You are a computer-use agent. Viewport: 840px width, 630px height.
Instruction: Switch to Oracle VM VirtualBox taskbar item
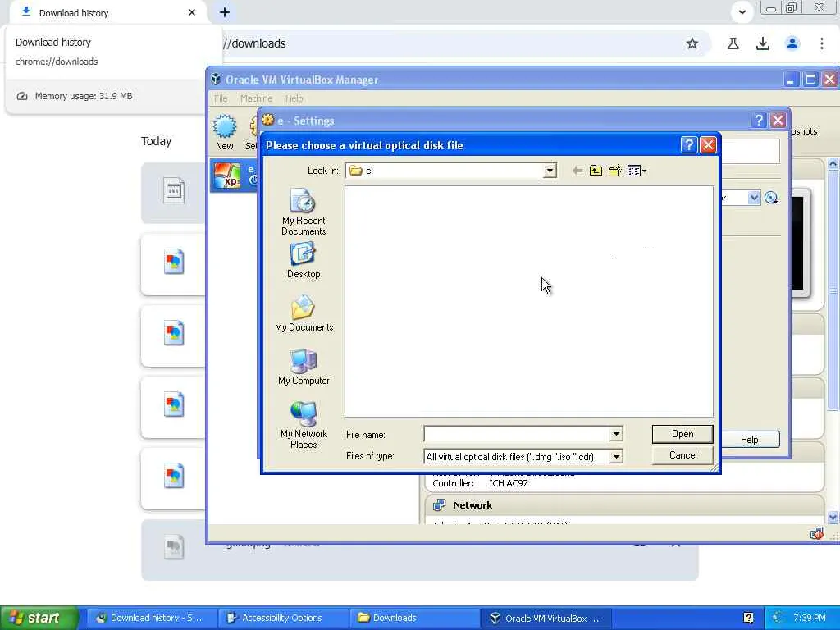(545, 618)
